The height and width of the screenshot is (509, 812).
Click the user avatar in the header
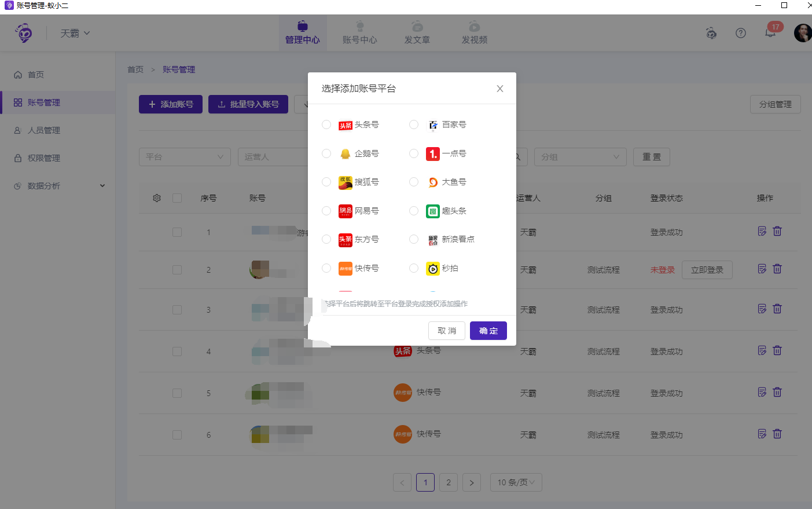803,33
